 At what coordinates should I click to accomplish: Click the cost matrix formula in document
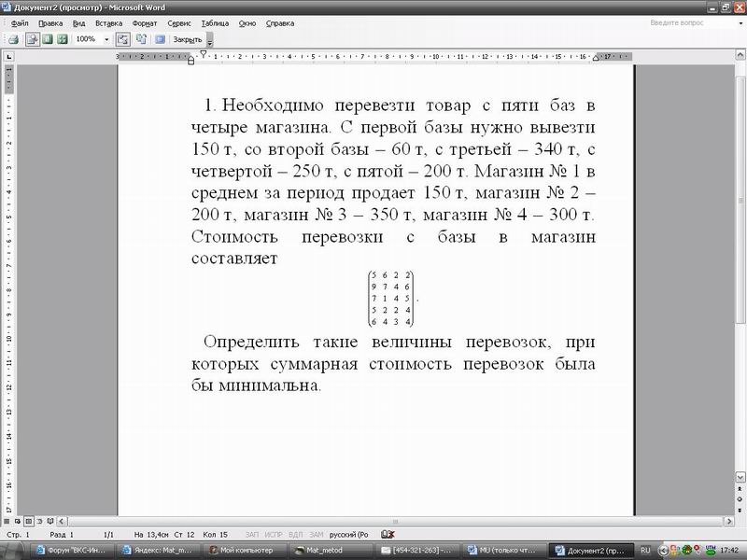click(391, 299)
